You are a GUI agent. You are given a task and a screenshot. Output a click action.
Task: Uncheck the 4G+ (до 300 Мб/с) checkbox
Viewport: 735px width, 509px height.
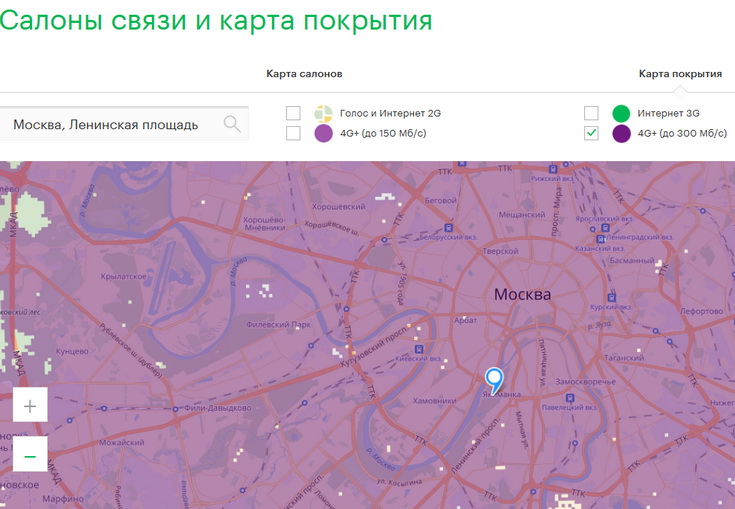point(591,133)
